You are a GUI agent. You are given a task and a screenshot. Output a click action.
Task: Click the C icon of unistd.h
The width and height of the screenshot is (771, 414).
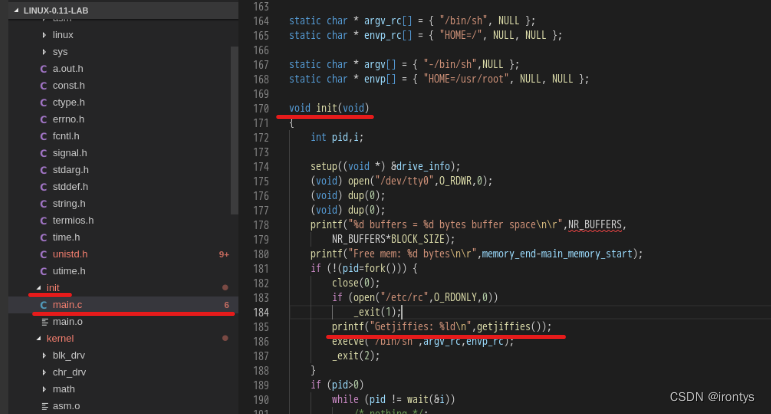point(44,254)
